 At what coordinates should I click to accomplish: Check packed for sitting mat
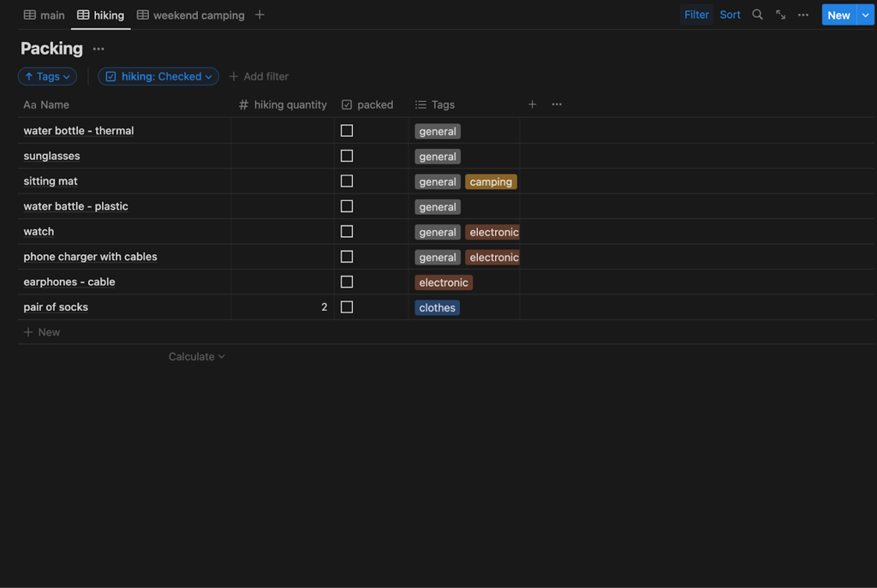[x=347, y=181]
